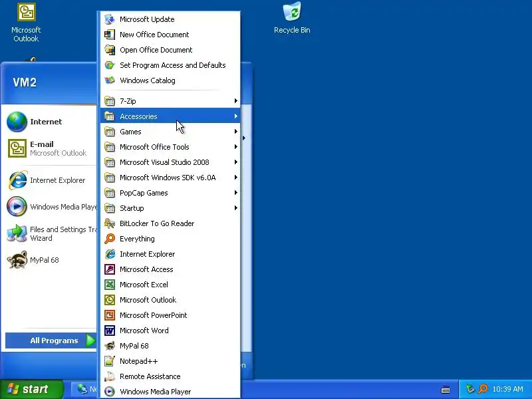Click the Internet Explorer icon in programs list

tap(109, 254)
